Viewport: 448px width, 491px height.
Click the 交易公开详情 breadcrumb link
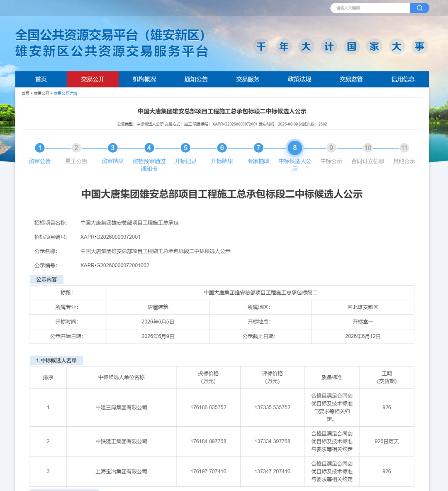(x=65, y=93)
